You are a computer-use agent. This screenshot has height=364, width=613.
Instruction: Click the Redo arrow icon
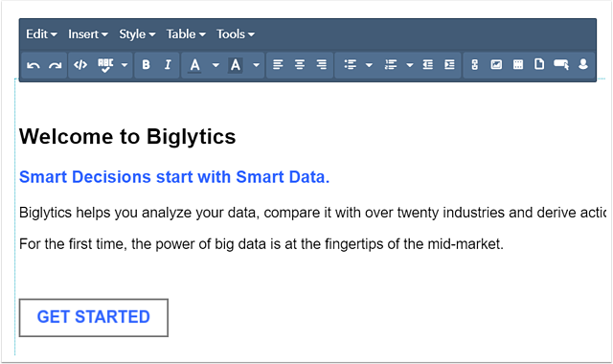point(56,65)
